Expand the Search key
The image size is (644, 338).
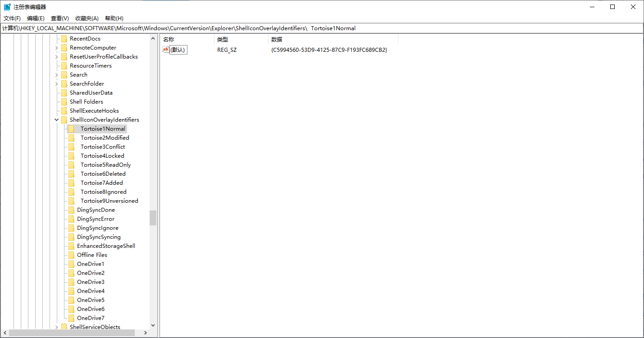click(x=56, y=75)
